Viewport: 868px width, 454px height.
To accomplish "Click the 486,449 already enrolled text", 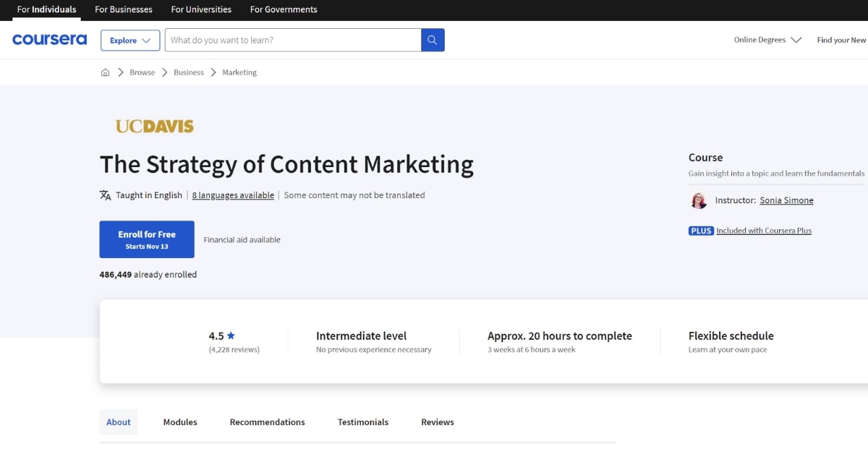I will (x=148, y=275).
